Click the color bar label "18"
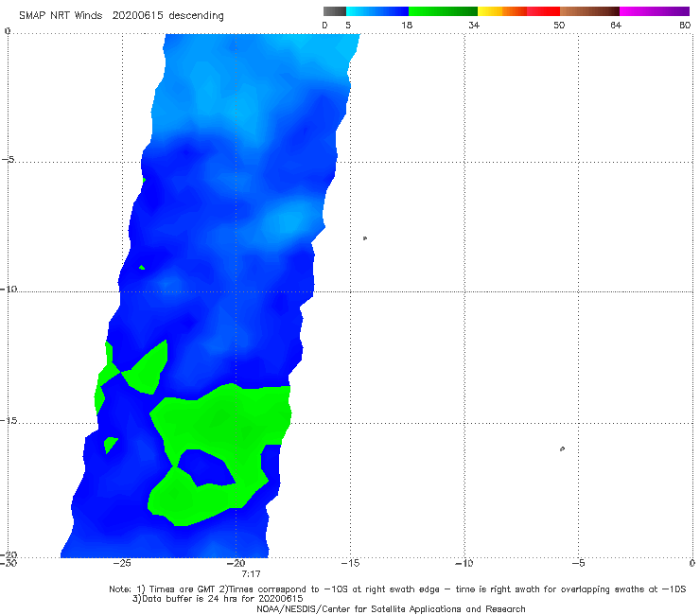This screenshot has height=615, width=700. (407, 26)
